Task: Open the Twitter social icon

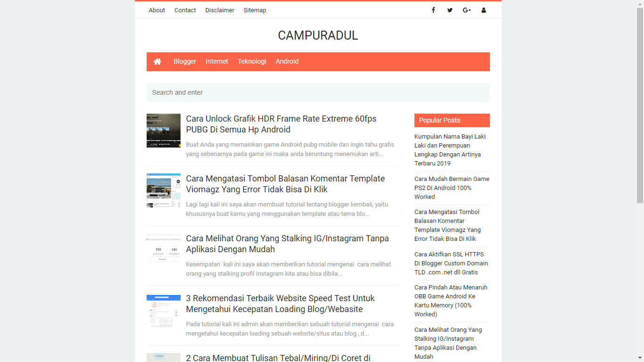Action: [450, 10]
